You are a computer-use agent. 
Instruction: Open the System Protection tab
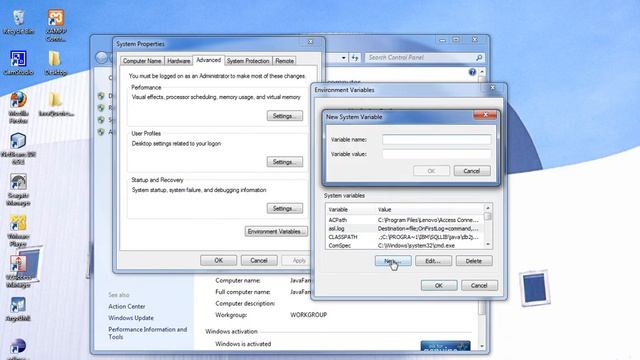point(248,61)
